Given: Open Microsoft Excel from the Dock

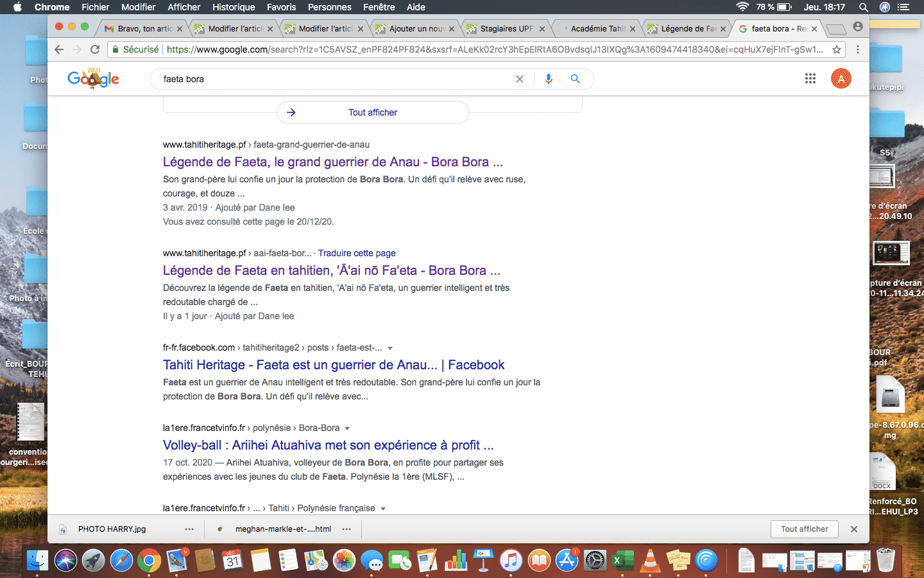Looking at the screenshot, I should coord(622,561).
